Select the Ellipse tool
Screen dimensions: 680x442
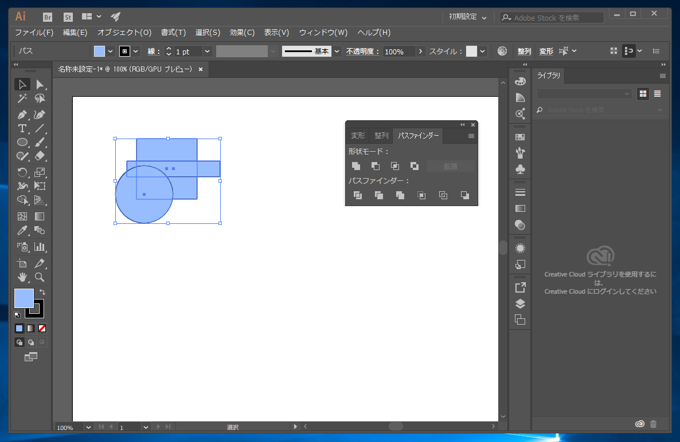click(22, 142)
